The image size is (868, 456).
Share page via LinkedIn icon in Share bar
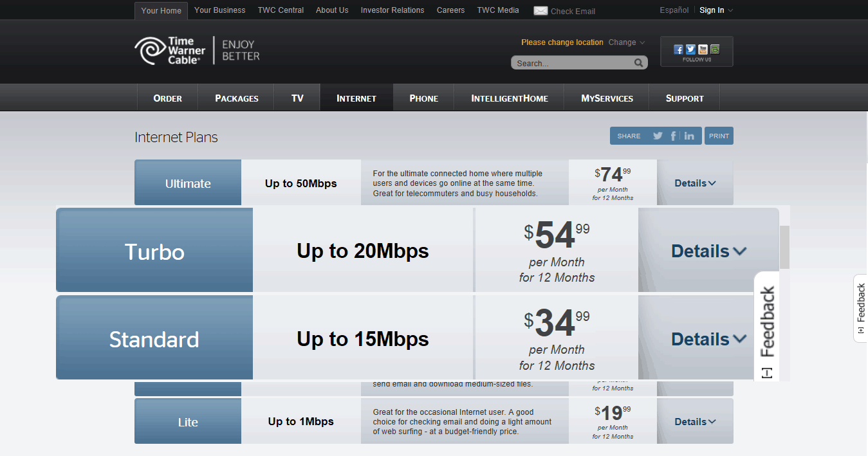coord(689,136)
